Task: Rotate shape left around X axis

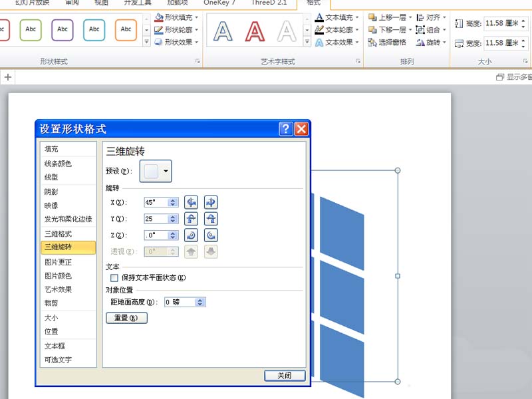Action: click(x=192, y=202)
